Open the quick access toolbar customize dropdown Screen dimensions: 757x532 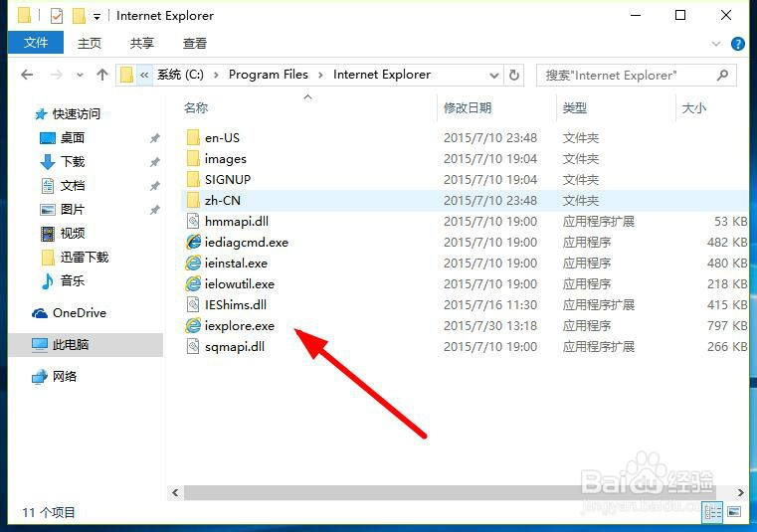tap(97, 17)
